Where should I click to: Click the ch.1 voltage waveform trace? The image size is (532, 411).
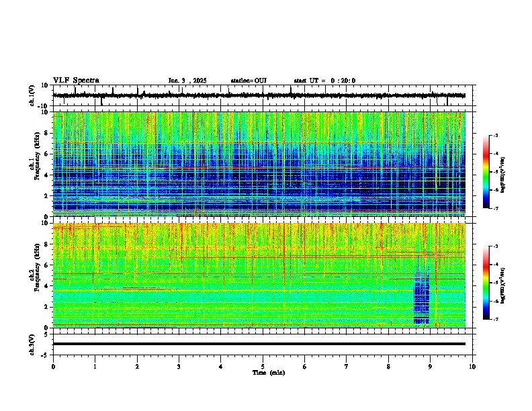[x=259, y=95]
